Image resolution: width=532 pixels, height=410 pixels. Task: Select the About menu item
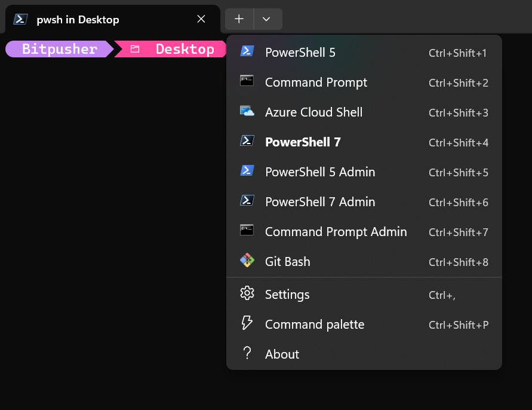coord(364,354)
